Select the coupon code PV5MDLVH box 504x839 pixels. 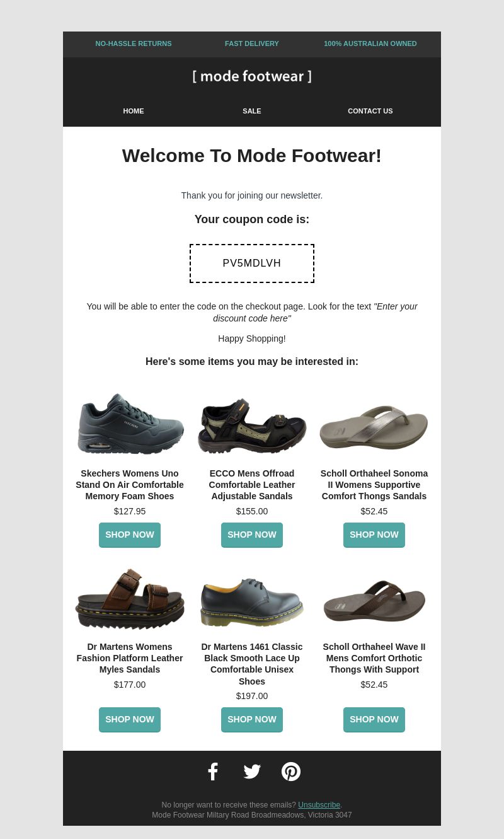252,263
